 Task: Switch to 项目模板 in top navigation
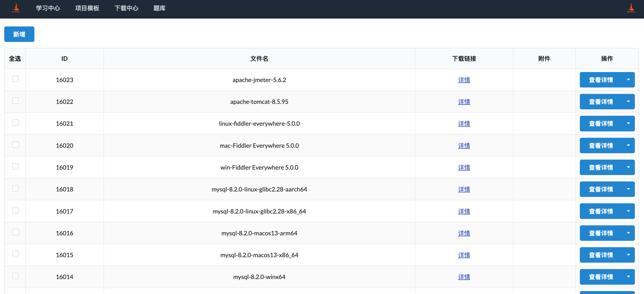87,8
